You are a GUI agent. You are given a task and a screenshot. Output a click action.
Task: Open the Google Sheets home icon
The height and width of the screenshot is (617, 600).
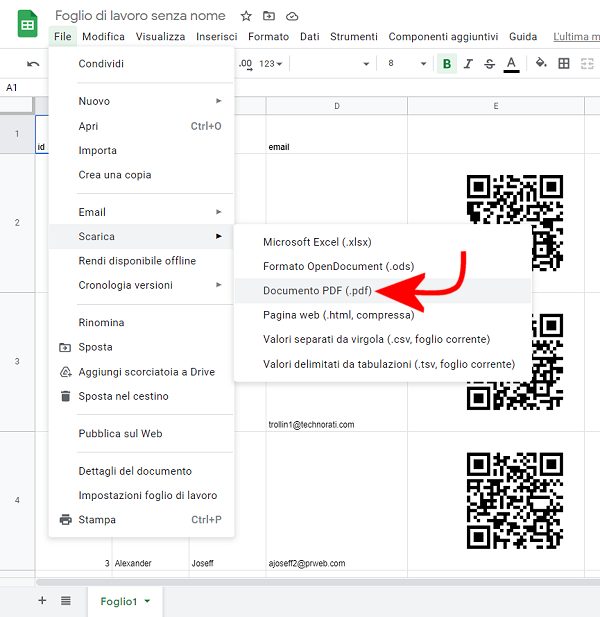[28, 24]
